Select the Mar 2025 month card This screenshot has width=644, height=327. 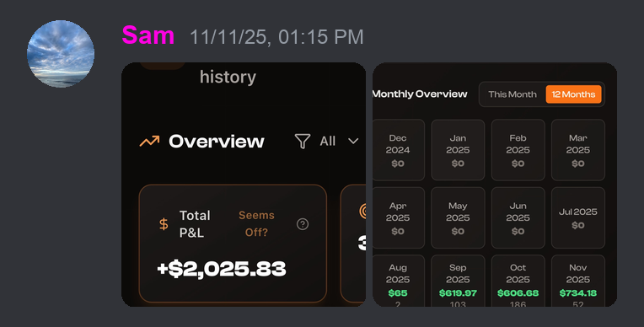[578, 150]
